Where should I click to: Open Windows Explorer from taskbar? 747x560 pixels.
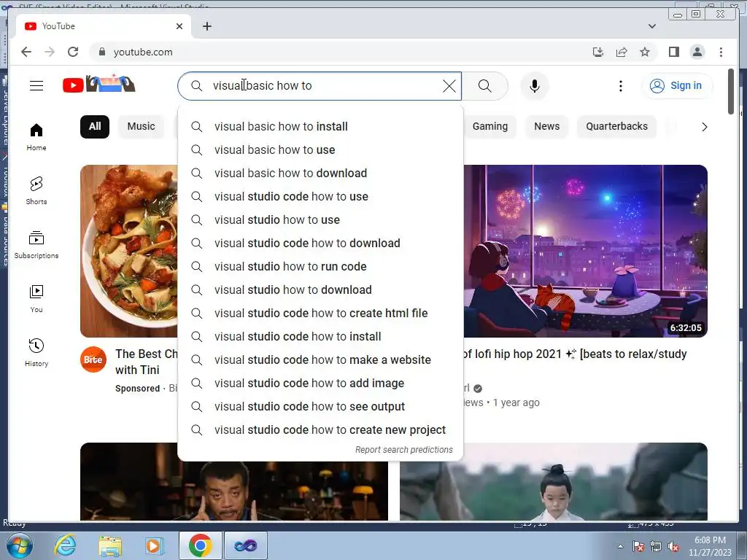pyautogui.click(x=111, y=545)
